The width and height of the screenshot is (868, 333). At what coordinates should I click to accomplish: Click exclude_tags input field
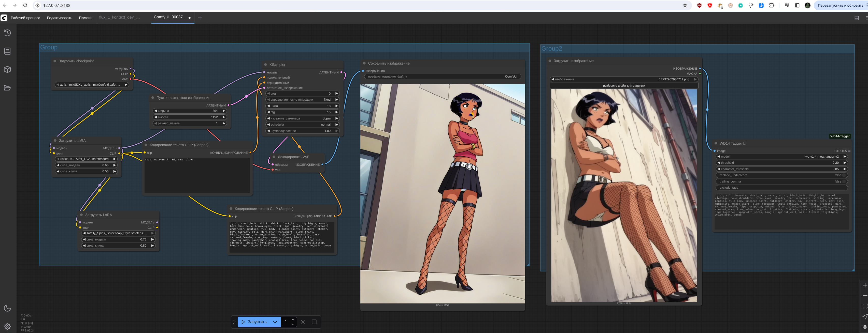[782, 188]
